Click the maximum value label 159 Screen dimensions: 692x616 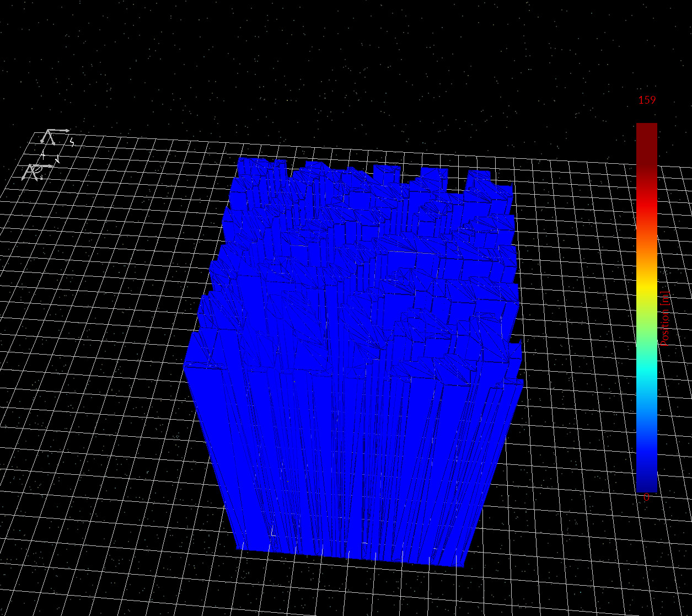point(647,100)
